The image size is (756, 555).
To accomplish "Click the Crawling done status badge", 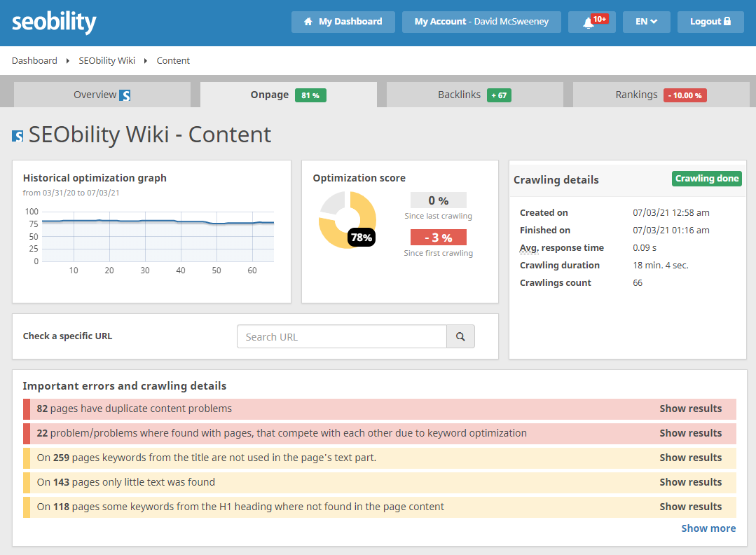I will click(706, 179).
